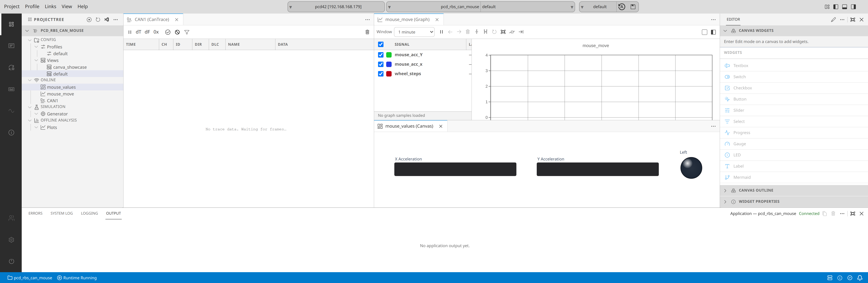Enter edit mode with pencil icon
Screen dimensions: 868x283
coord(833,19)
